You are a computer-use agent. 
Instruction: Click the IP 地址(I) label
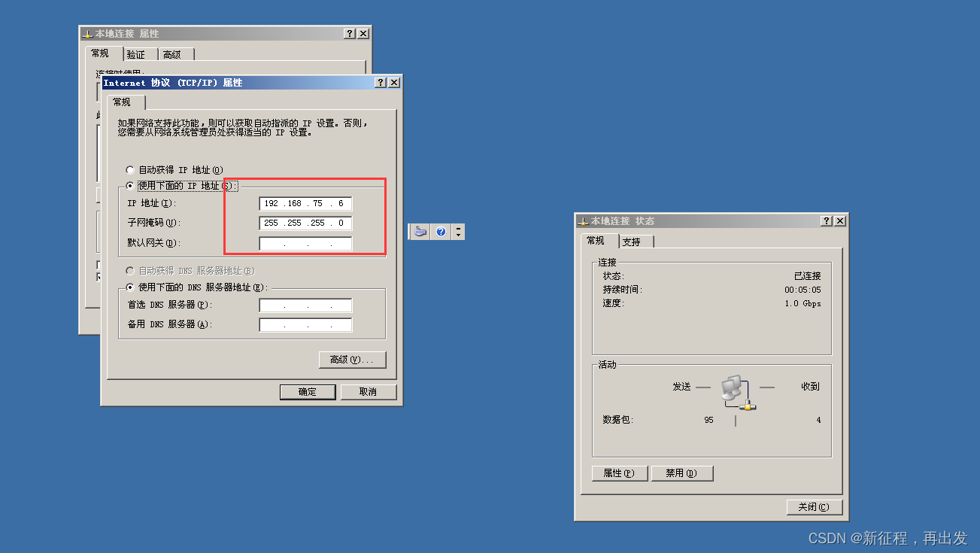pyautogui.click(x=151, y=204)
